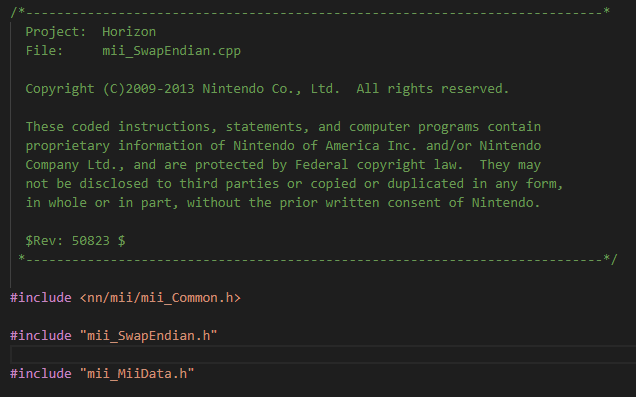Click the $Rev: 50823 $ revision line
Viewport: 636px width, 397px height.
(75, 241)
